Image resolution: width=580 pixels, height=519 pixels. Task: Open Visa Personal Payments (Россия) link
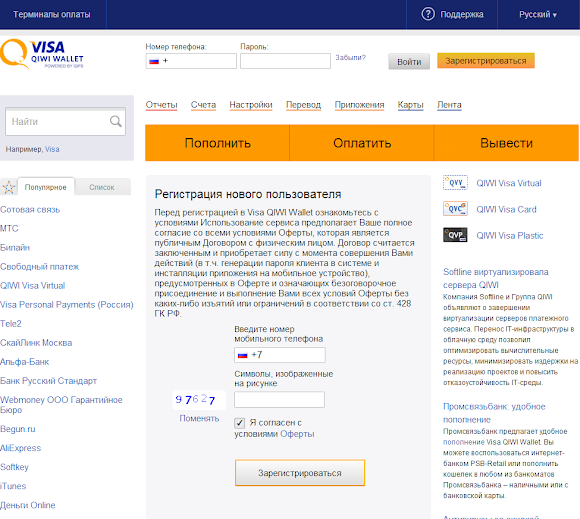click(67, 305)
